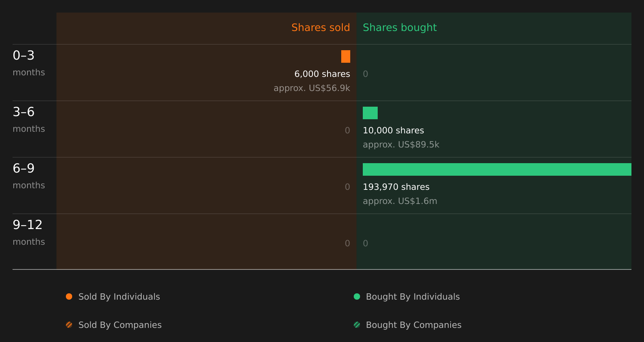
Task: Click the 9–12 months row label
Action: [x=29, y=232]
